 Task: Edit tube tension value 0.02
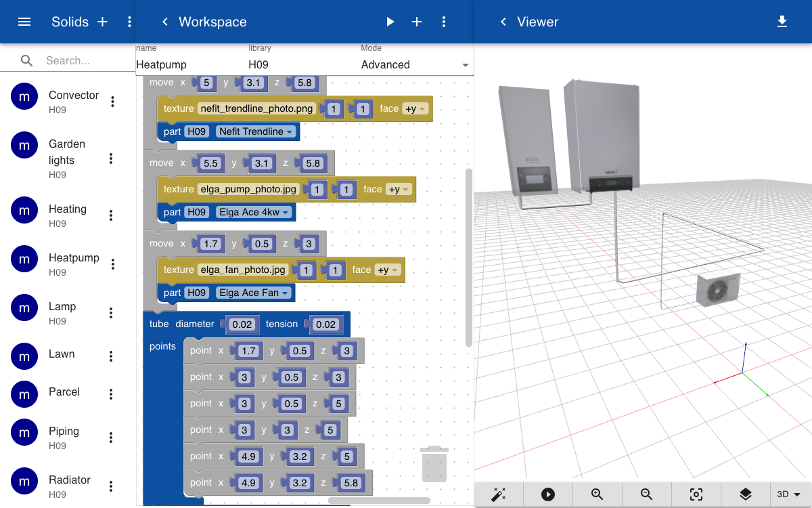[326, 324]
